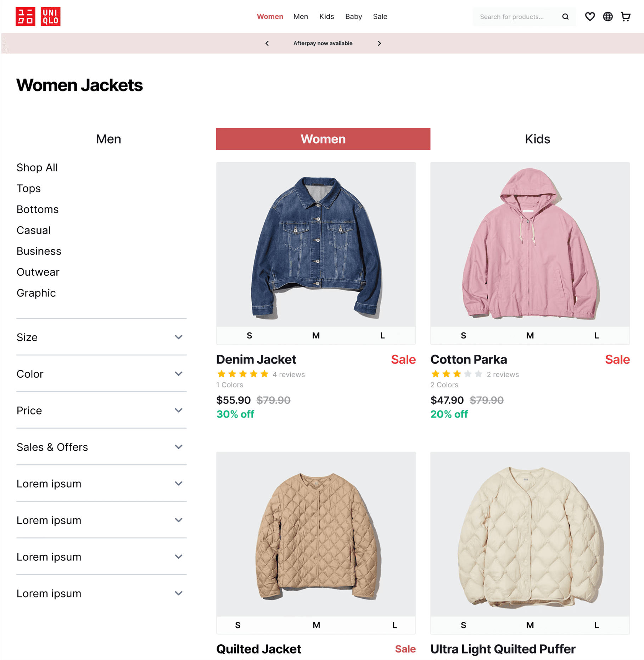The height and width of the screenshot is (660, 644).
Task: Open the Sale menu in navigation
Action: pyautogui.click(x=380, y=17)
